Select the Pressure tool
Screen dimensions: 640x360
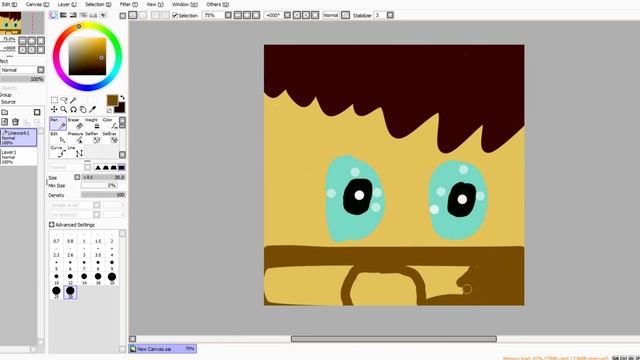coord(76,138)
